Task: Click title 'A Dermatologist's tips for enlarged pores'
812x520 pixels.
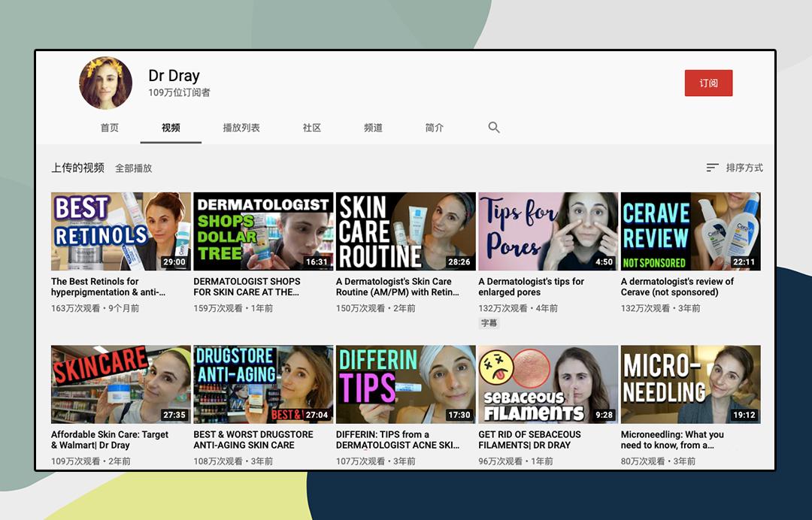Action: pos(532,286)
